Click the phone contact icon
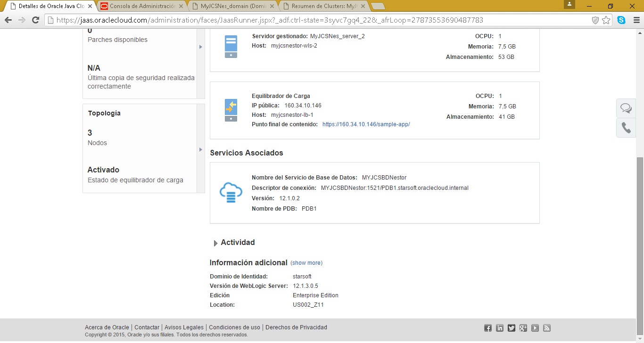 626,128
